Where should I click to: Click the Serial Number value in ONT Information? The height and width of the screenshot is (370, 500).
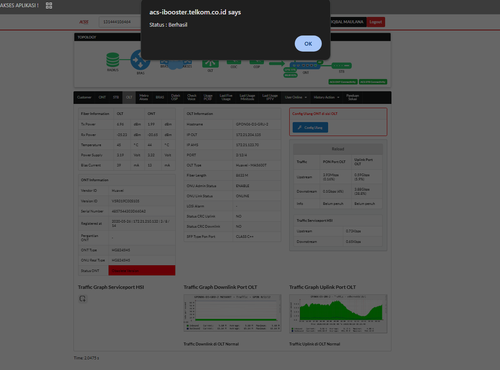[x=129, y=211]
